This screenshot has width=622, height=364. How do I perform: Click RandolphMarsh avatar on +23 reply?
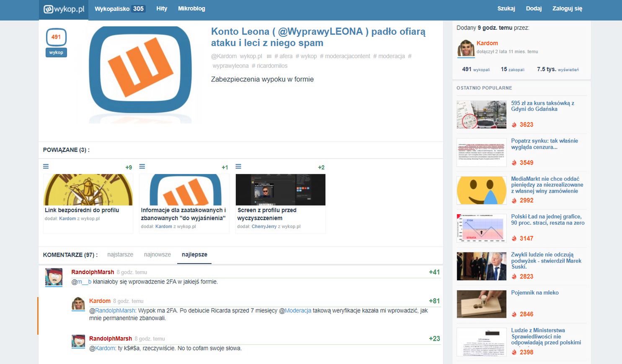point(78,341)
